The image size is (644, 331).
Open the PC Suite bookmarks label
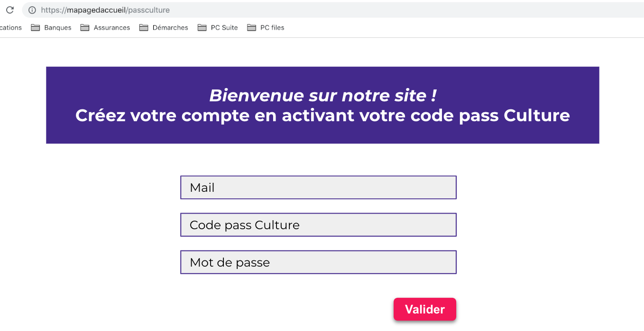[224, 27]
